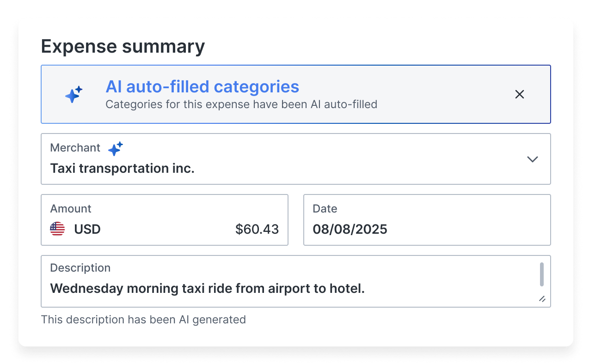The image size is (589, 364).
Task: Click the 08/08/2025 date value
Action: pyautogui.click(x=350, y=229)
